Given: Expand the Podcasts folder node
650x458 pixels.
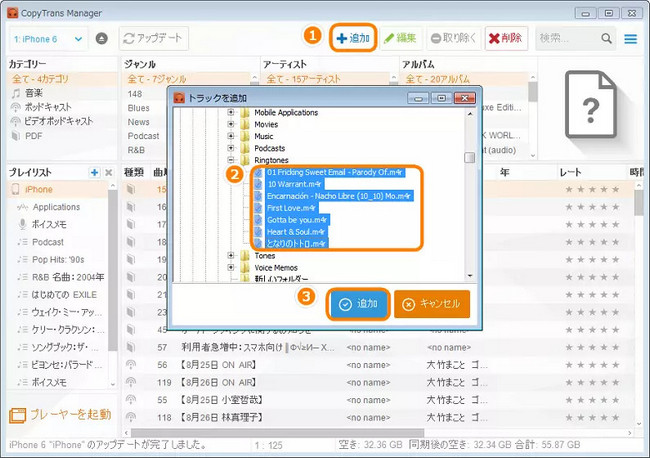Looking at the screenshot, I should tap(231, 148).
